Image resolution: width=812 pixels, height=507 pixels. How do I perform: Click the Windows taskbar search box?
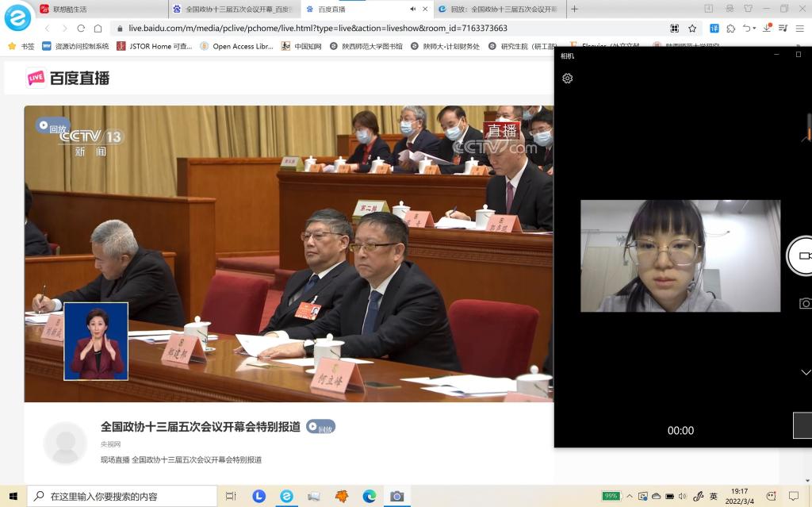click(121, 496)
